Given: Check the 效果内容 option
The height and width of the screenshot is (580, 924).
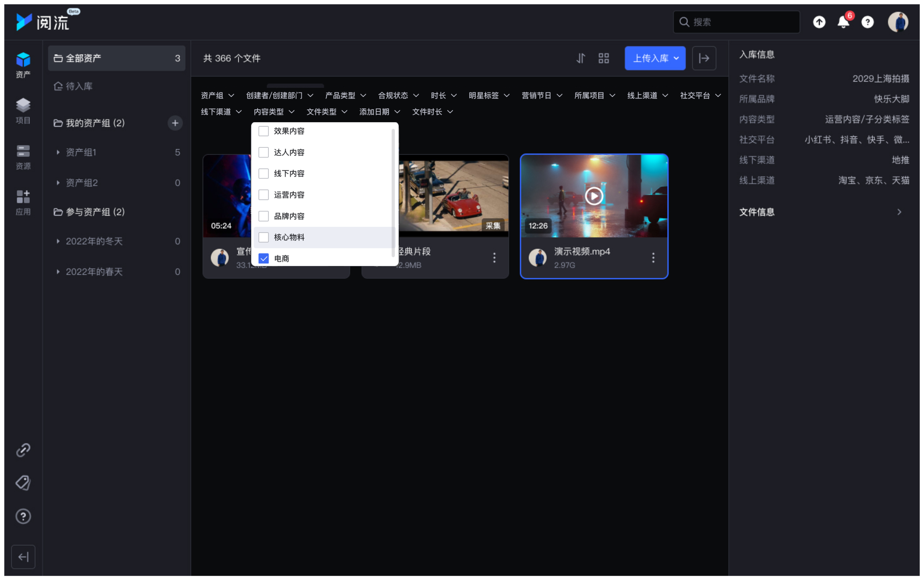Looking at the screenshot, I should point(264,131).
